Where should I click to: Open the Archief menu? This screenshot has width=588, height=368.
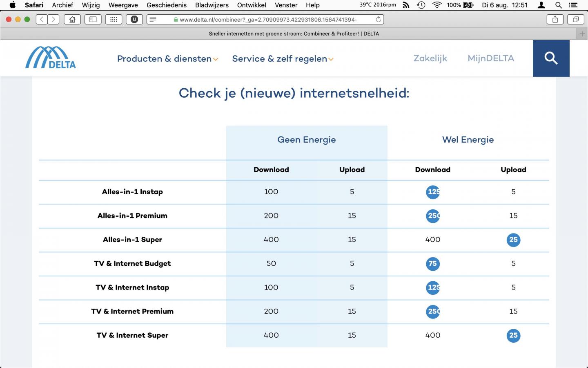62,5
